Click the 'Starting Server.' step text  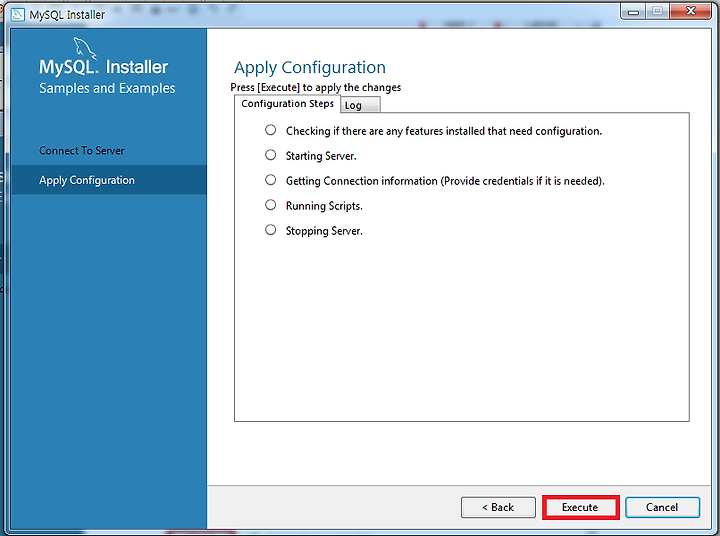(321, 156)
